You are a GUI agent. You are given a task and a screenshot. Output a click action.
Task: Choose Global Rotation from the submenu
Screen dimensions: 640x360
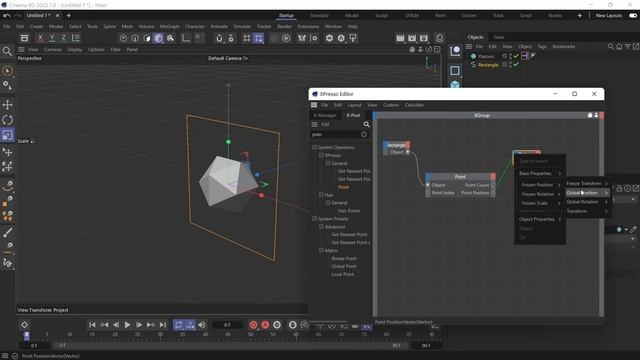coord(587,202)
